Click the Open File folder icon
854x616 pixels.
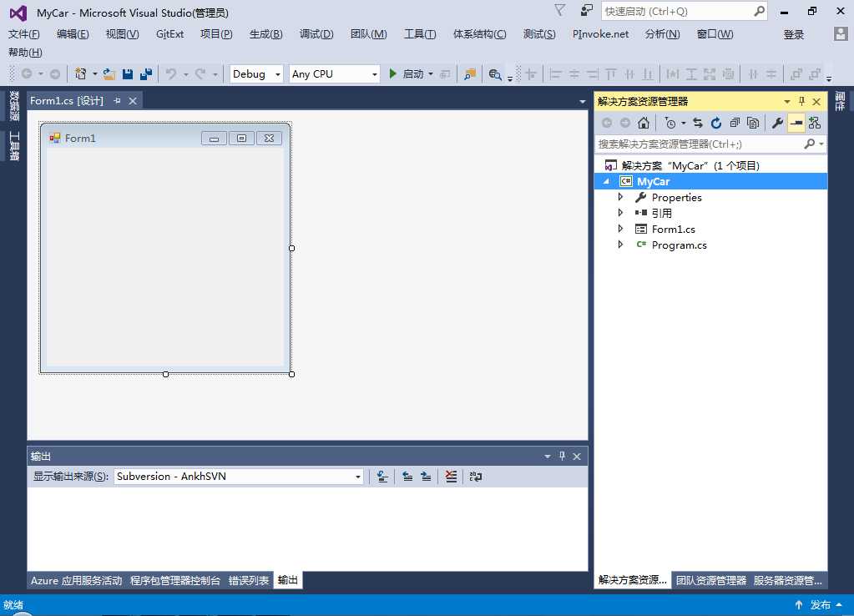109,74
